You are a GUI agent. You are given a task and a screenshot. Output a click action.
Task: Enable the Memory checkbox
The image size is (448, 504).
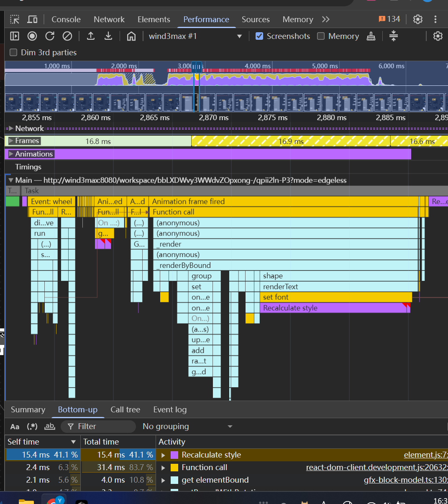[321, 36]
